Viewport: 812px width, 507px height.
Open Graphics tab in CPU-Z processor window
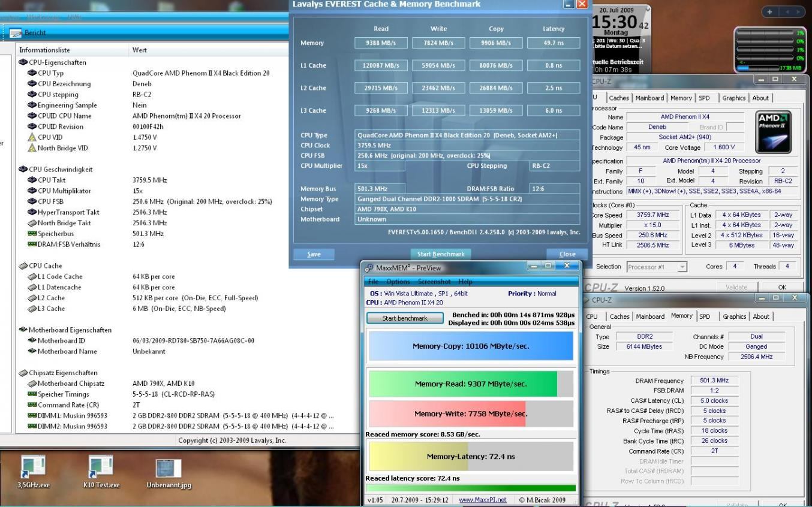point(734,98)
